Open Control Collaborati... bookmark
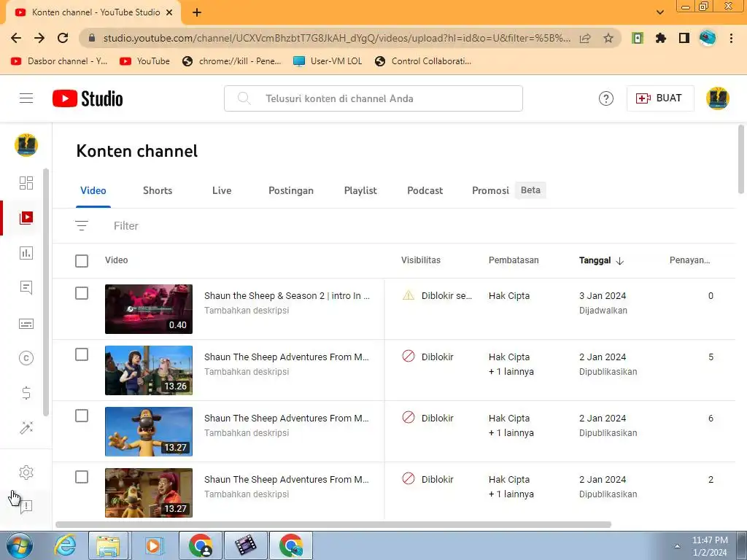The height and width of the screenshot is (560, 747). [x=423, y=61]
